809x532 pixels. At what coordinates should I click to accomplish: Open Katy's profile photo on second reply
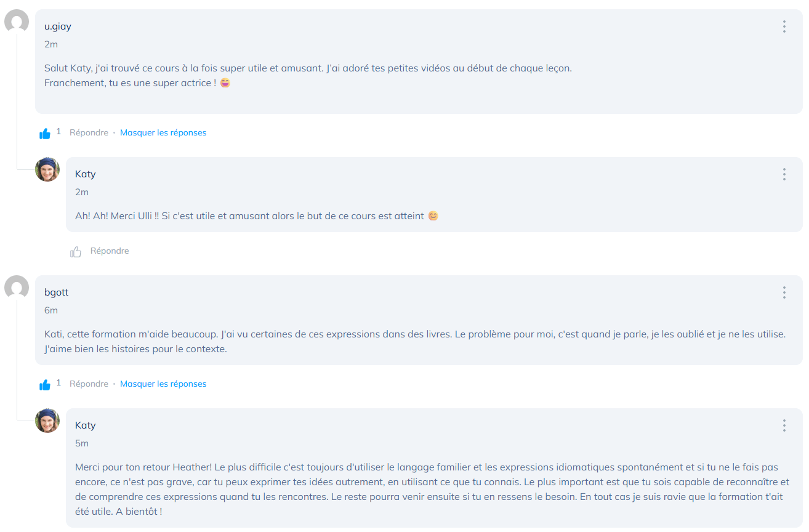coord(47,421)
